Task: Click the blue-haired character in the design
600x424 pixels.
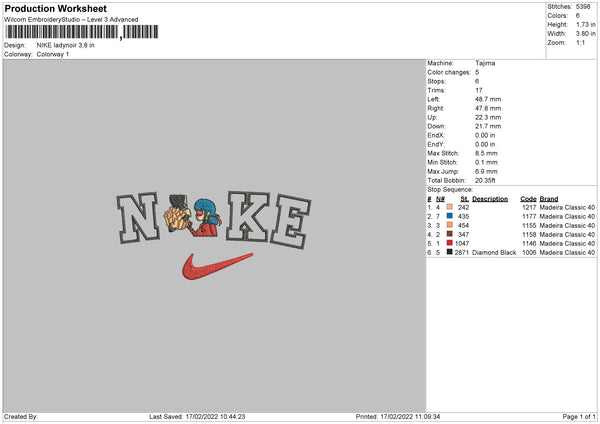Action: (x=207, y=217)
